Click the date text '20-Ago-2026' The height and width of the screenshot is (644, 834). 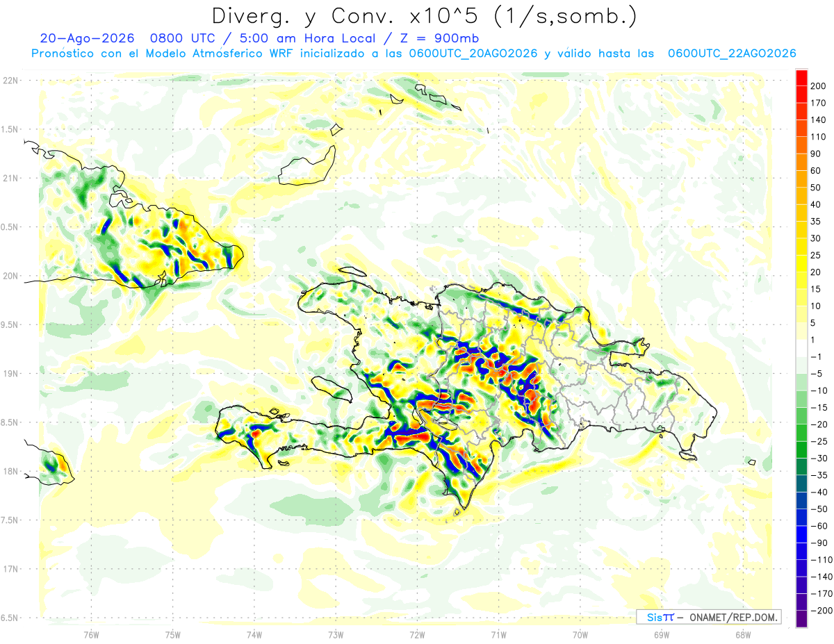coord(87,38)
